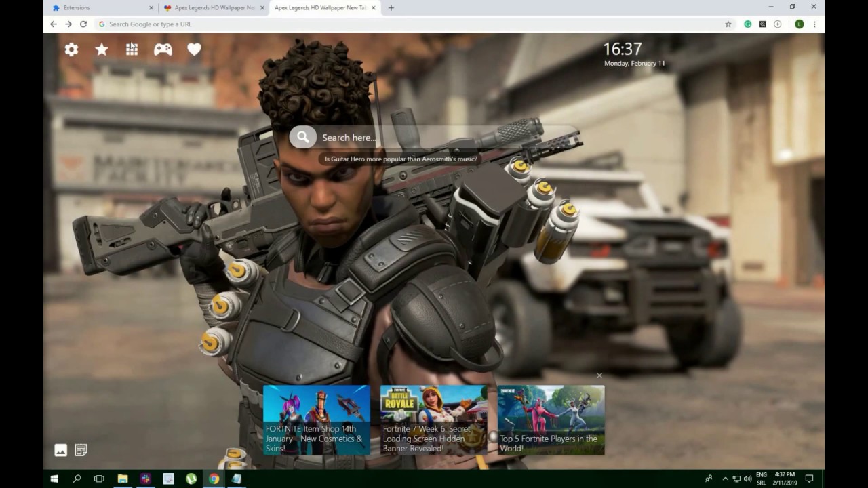Viewport: 868px width, 488px height.
Task: Select the active Apex Legends Wallpaper tab
Action: (325, 8)
